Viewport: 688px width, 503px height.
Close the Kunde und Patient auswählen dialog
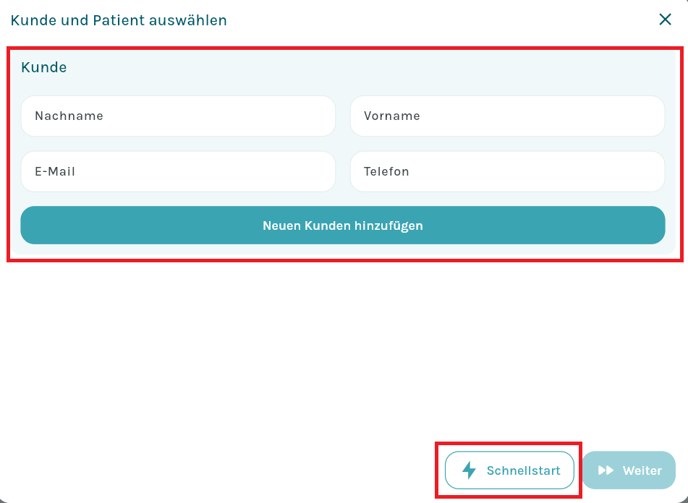tap(665, 19)
